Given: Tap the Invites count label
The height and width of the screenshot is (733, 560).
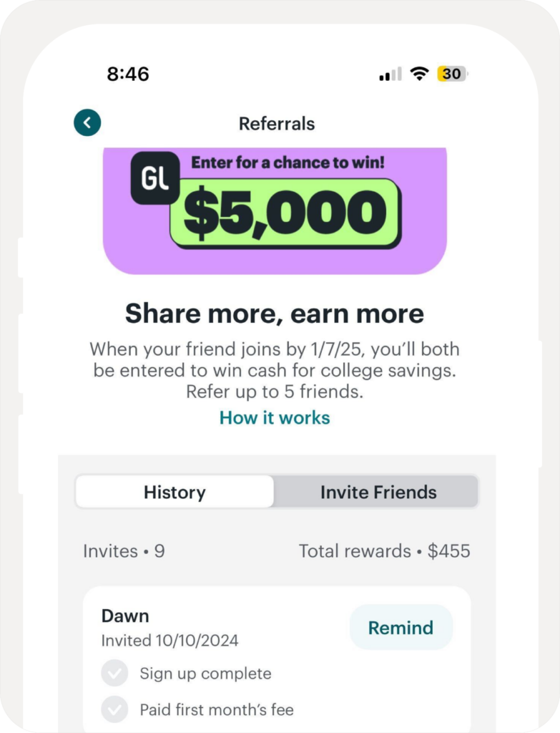Looking at the screenshot, I should click(124, 551).
